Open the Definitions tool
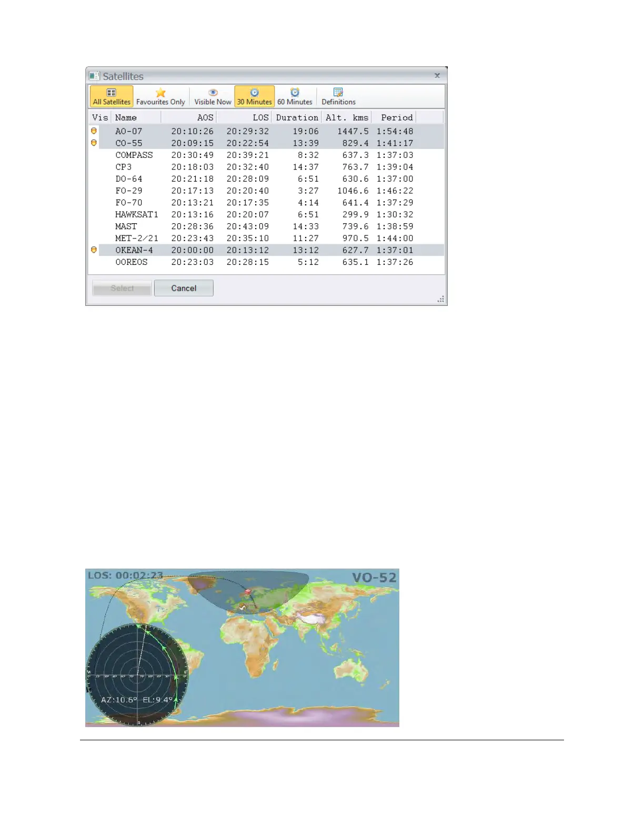The height and width of the screenshot is (834, 644). click(x=338, y=96)
